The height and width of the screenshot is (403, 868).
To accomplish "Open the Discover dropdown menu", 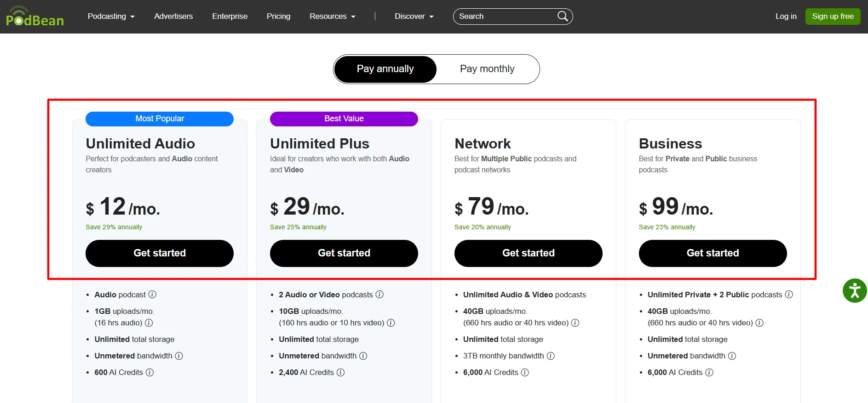I will 414,16.
